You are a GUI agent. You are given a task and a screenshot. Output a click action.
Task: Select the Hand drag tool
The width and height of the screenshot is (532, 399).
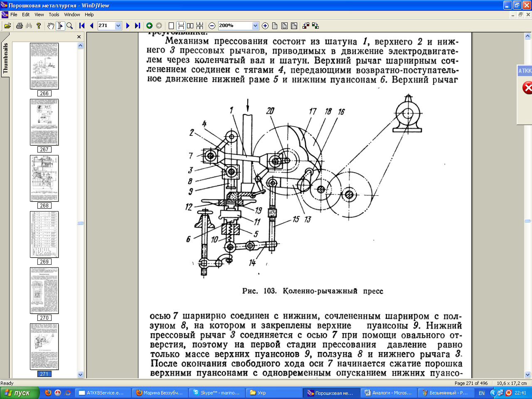click(51, 26)
